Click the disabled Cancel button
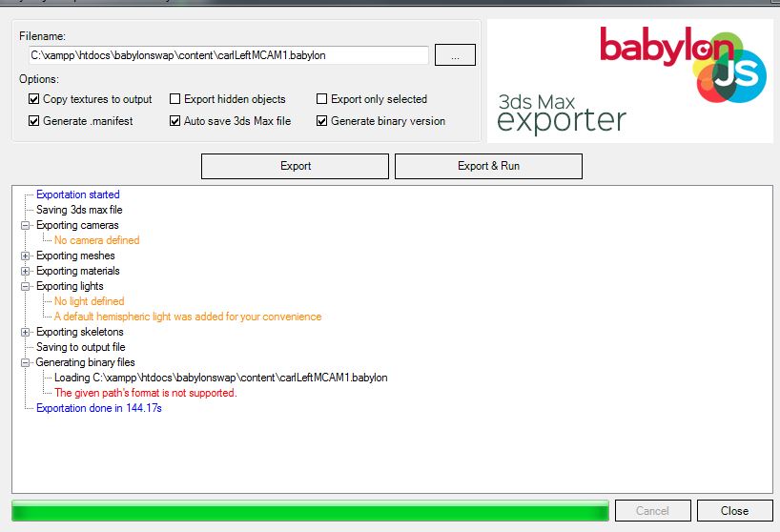780x532 pixels. 652,511
